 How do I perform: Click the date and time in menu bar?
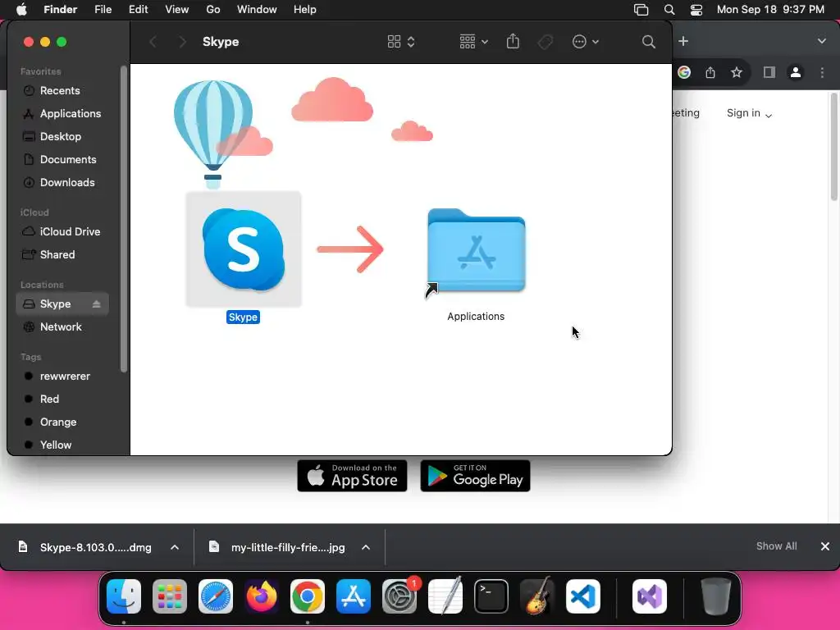tap(770, 10)
